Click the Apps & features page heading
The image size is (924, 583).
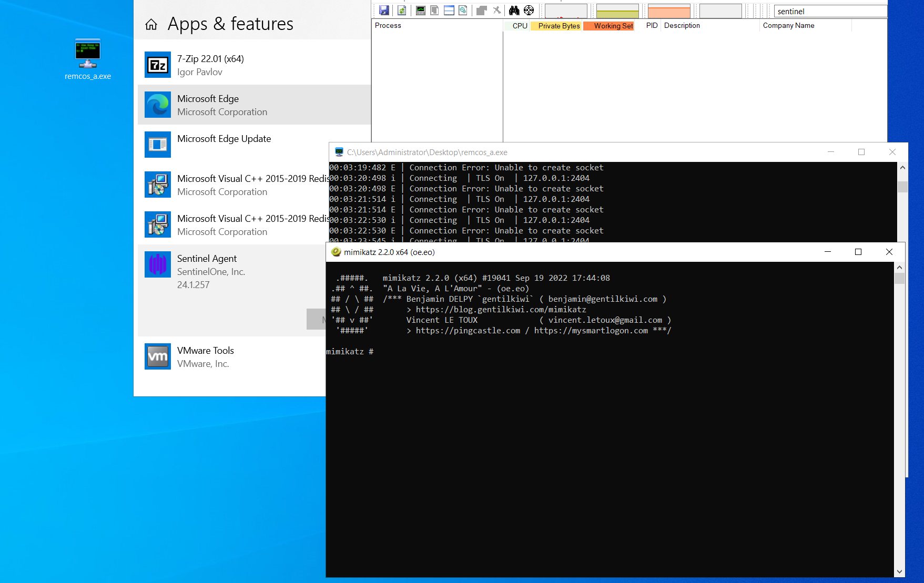tap(230, 24)
